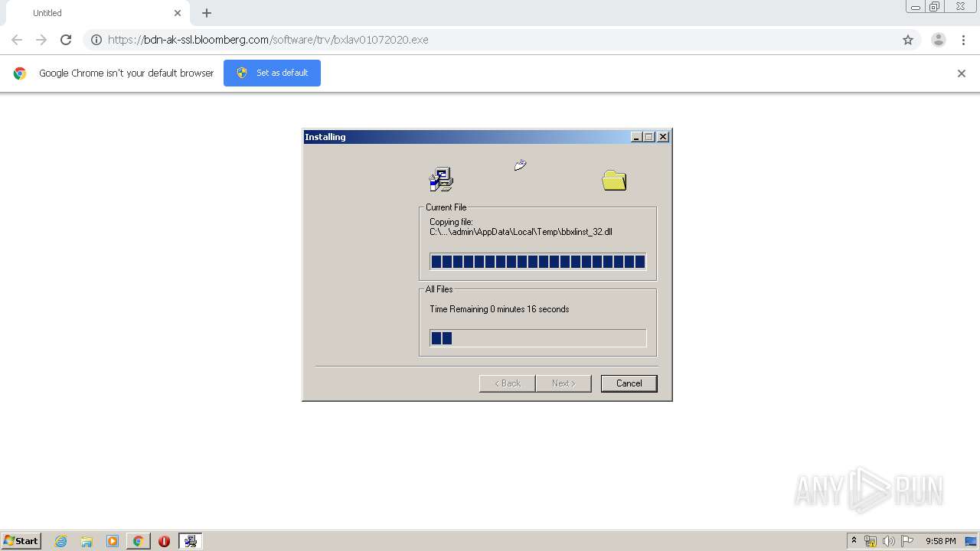Click the 'Time Remaining 0 minutes 16 seconds' text

[x=499, y=309]
